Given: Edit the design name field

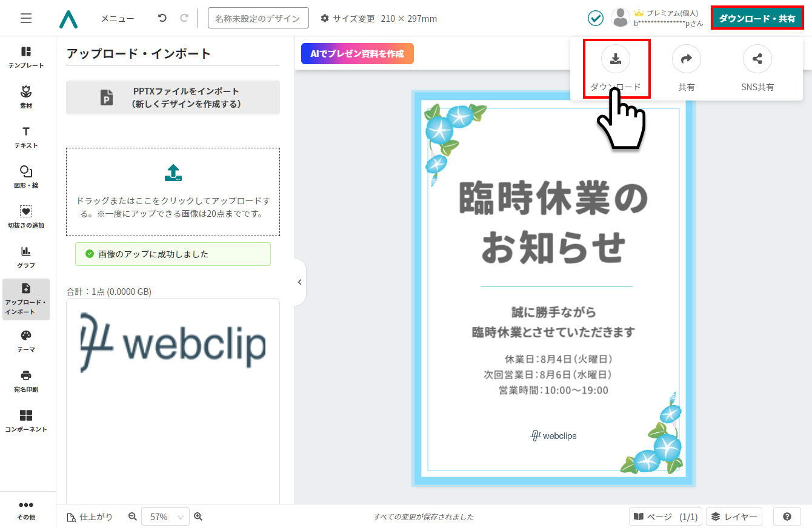Looking at the screenshot, I should [258, 18].
